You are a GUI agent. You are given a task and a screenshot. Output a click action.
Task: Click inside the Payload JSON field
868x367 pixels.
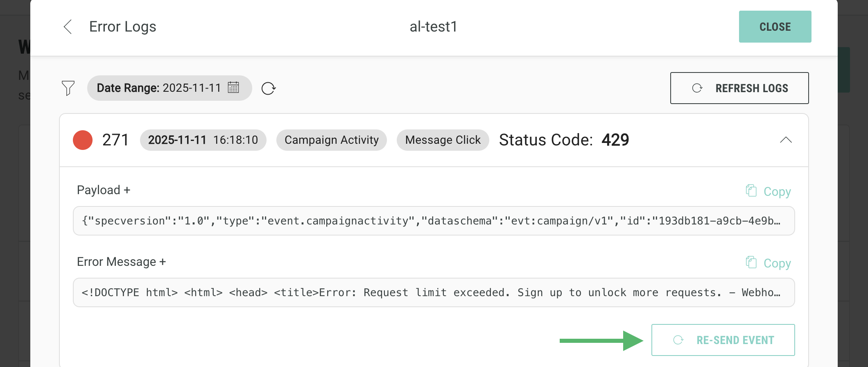pyautogui.click(x=433, y=221)
